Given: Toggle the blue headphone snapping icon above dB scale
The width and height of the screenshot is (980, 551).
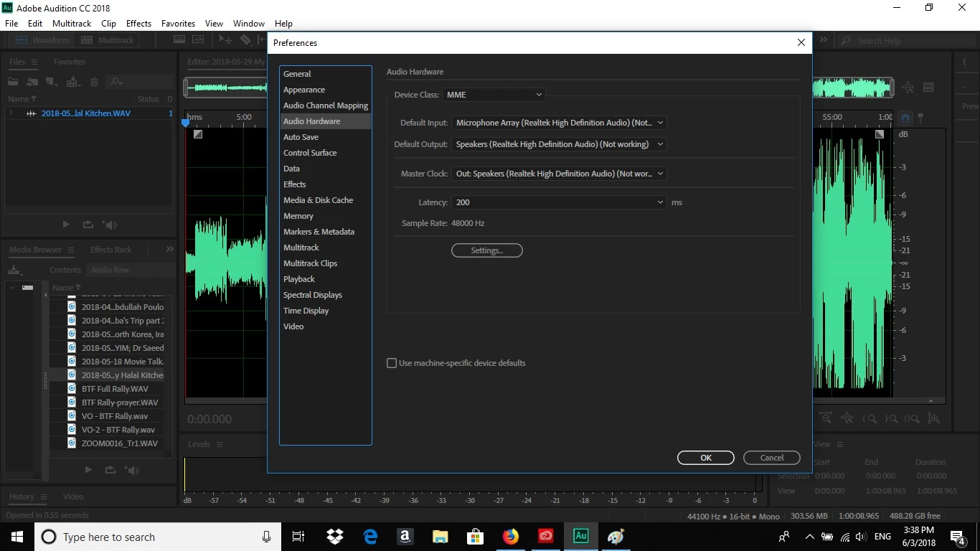Looking at the screenshot, I should [905, 118].
